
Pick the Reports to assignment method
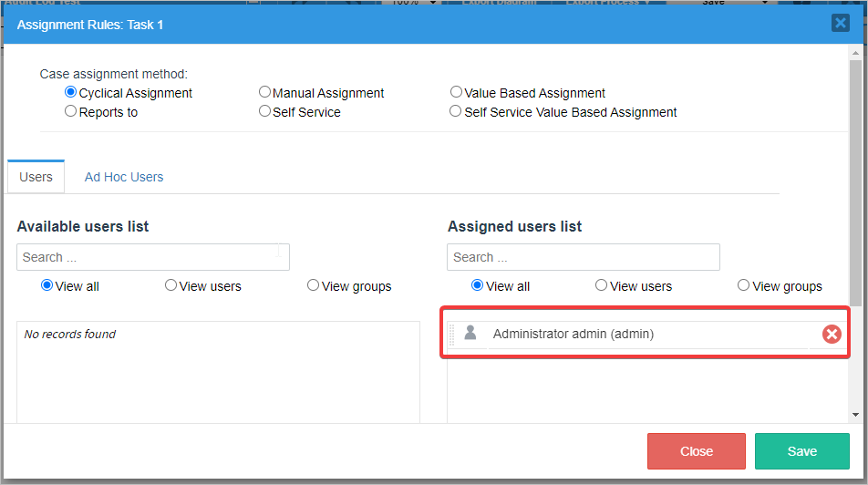click(70, 111)
